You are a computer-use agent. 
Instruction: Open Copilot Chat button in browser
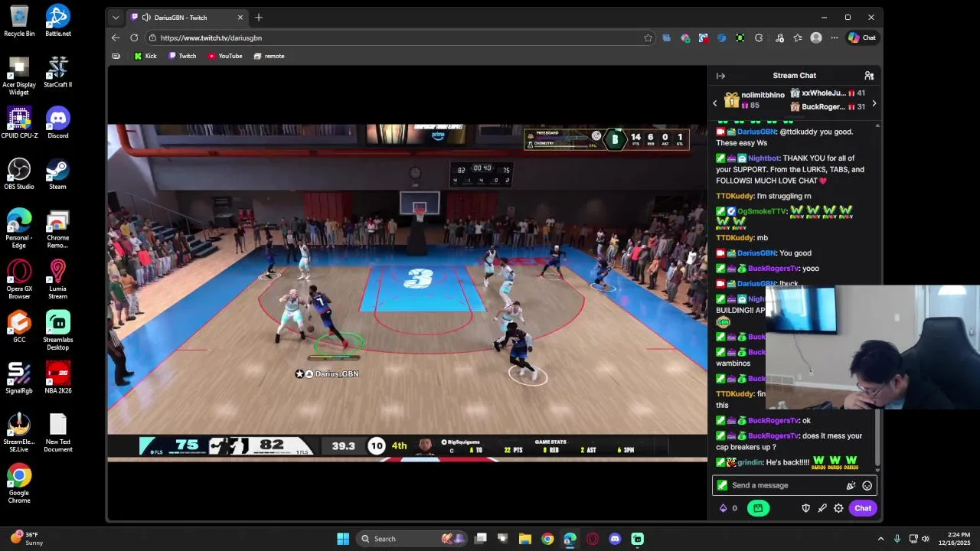tap(862, 37)
